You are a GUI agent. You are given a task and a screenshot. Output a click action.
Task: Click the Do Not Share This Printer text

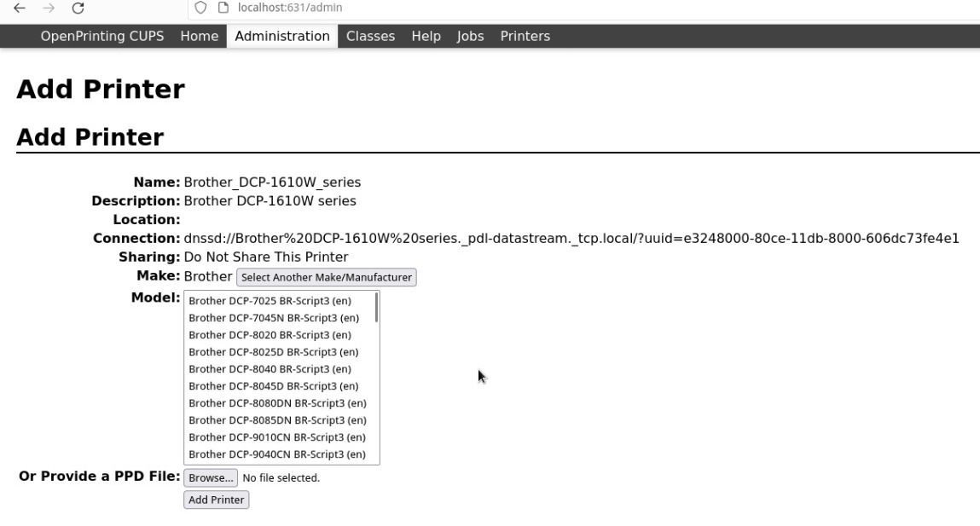pyautogui.click(x=266, y=257)
